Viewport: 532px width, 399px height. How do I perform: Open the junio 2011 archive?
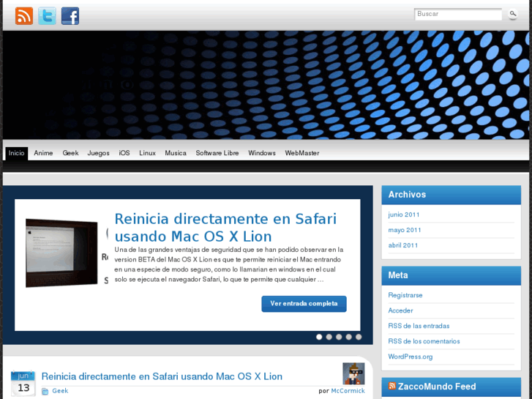click(x=404, y=215)
